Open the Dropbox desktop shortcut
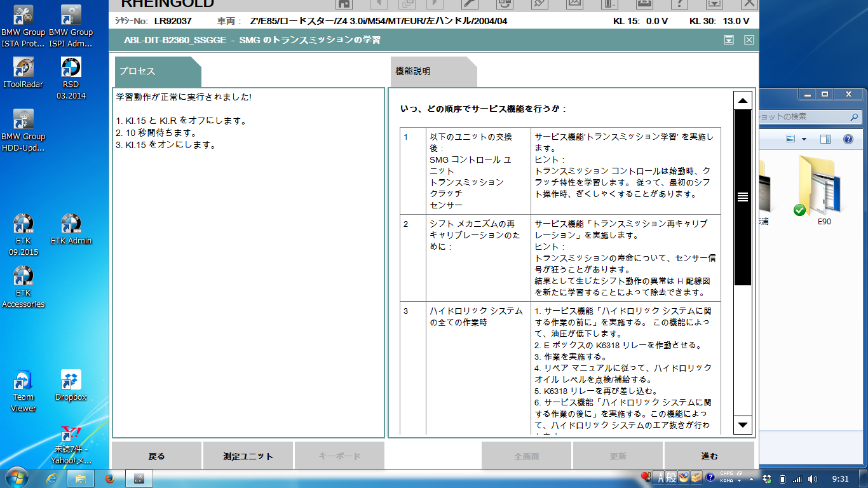Image resolution: width=868 pixels, height=488 pixels. [71, 385]
